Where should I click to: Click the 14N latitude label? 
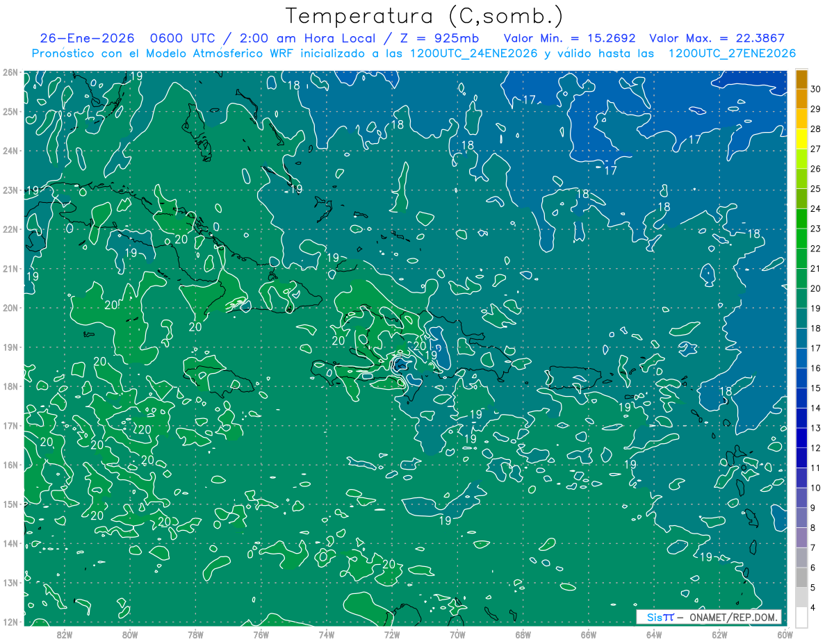[x=10, y=543]
